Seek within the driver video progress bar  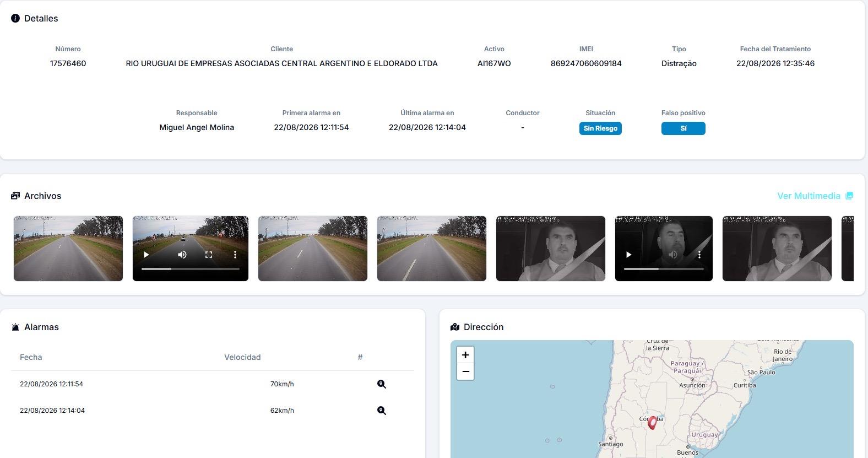664,269
